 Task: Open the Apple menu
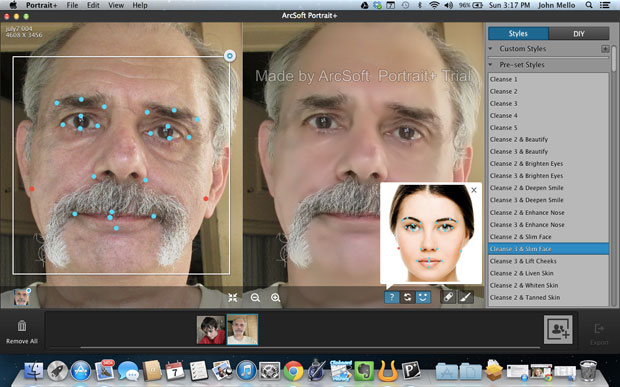tap(13, 5)
